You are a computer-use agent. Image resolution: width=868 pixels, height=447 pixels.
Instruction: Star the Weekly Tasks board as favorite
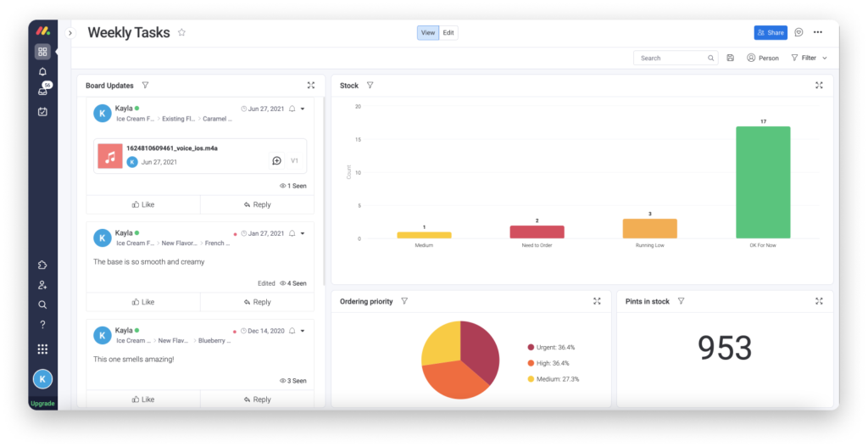[181, 32]
